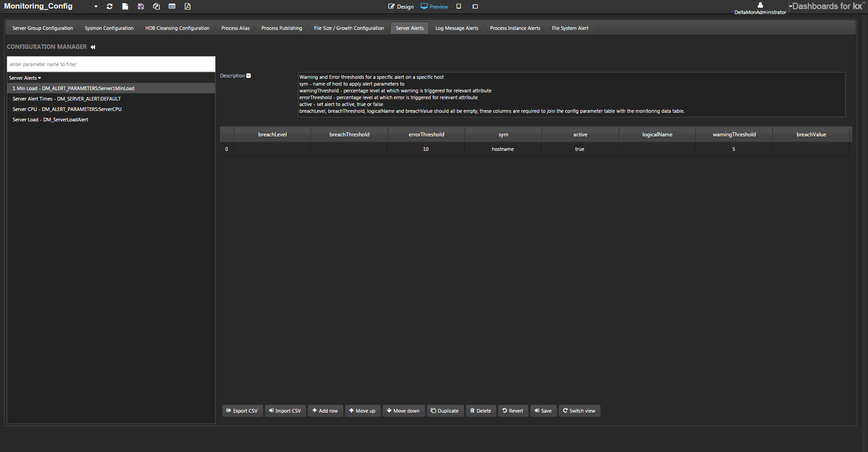Focus the parameter name filter field
This screenshot has height=452, width=868.
pyautogui.click(x=111, y=64)
